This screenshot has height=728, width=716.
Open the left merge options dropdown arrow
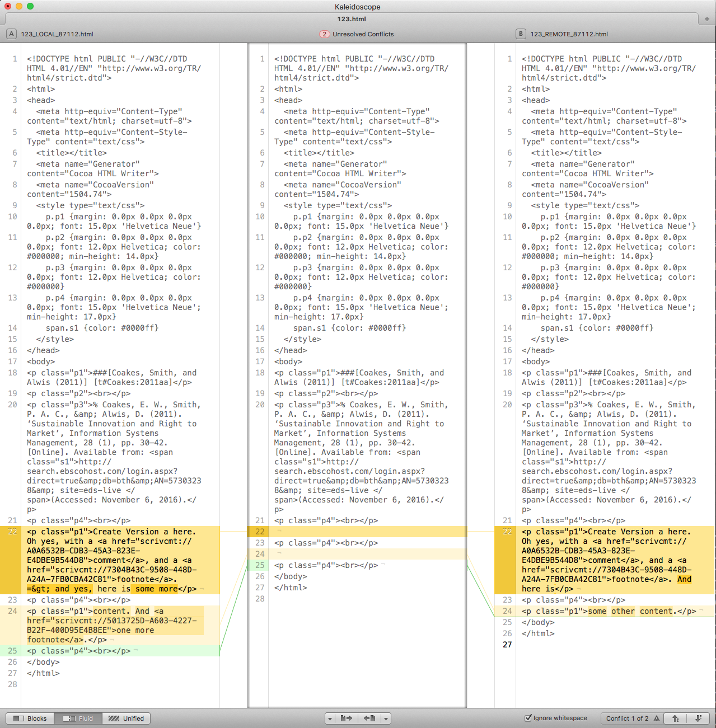click(x=330, y=718)
